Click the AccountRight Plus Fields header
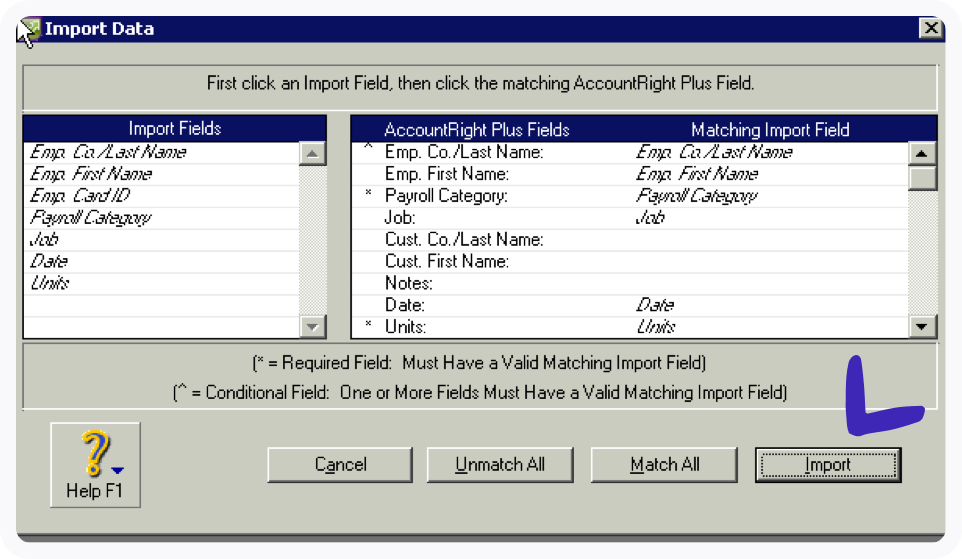Viewport: 962px width, 559px height. tap(477, 129)
